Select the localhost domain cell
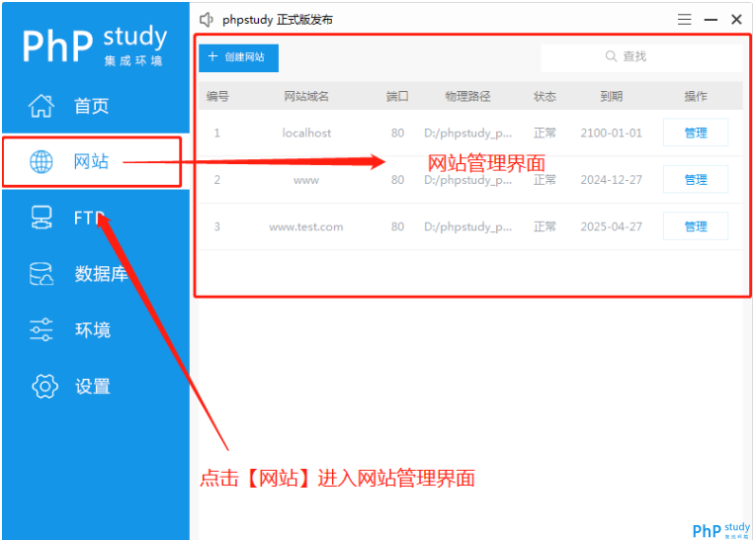The height and width of the screenshot is (540, 756). coord(306,133)
